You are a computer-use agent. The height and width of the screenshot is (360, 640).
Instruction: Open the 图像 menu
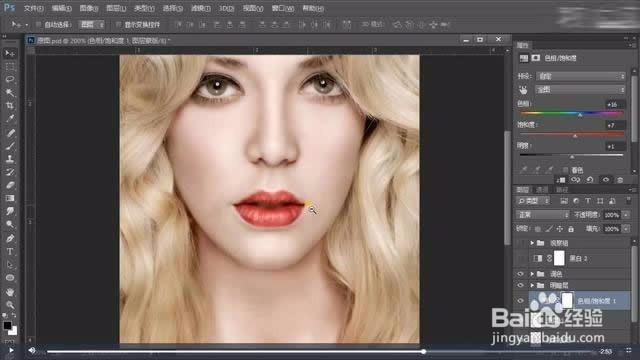89,8
